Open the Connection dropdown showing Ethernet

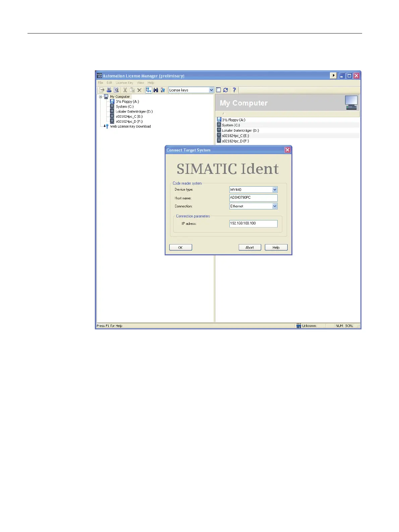pyautogui.click(x=275, y=206)
